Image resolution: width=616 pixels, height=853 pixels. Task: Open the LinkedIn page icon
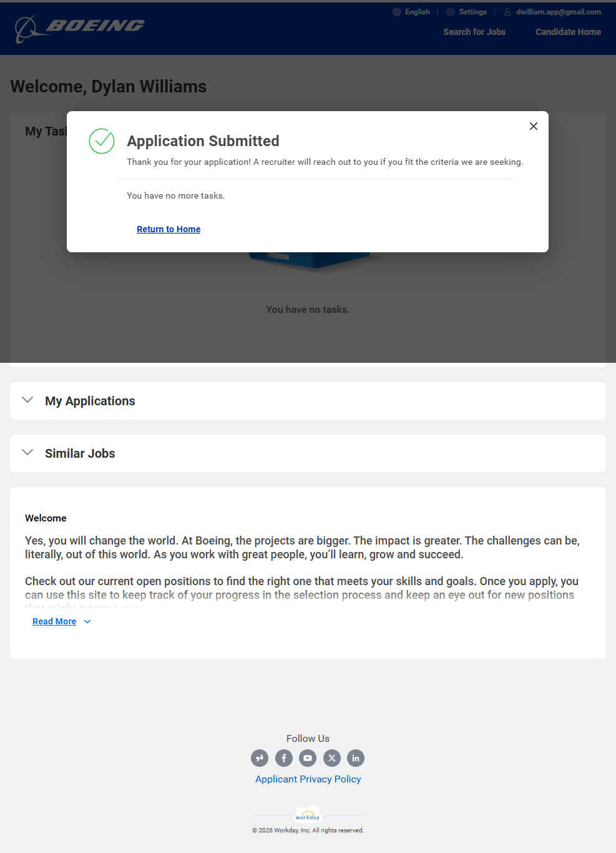[x=356, y=758]
